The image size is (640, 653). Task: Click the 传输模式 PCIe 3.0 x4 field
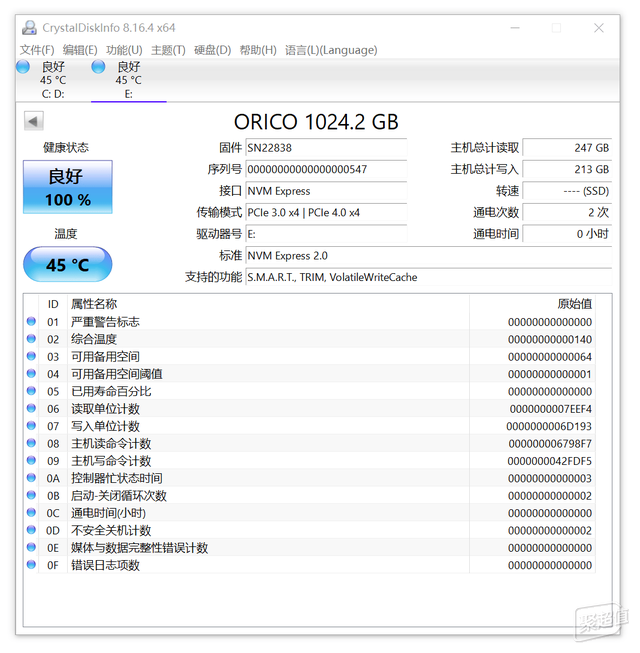326,213
